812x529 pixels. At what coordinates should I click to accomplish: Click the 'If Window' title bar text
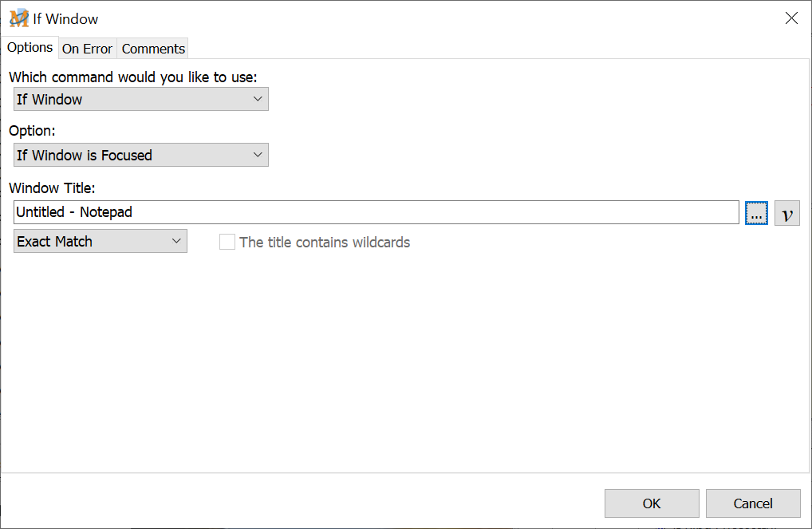pos(65,18)
